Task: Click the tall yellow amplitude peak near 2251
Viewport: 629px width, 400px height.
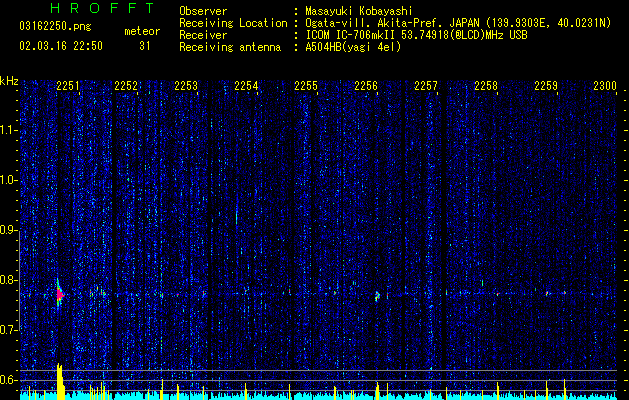Action: coord(60,381)
